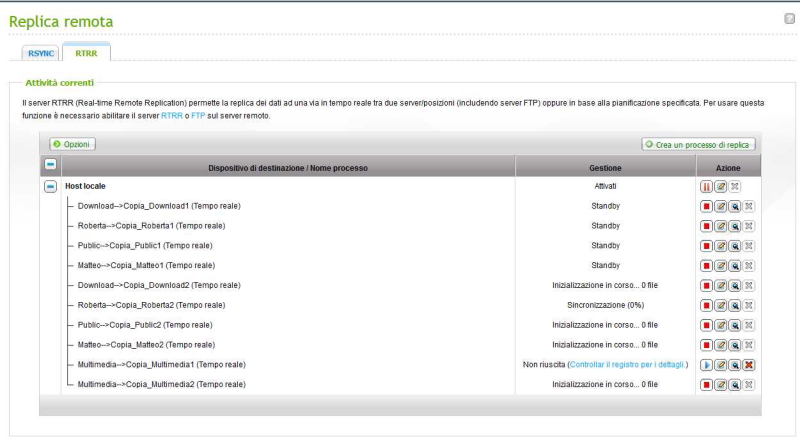Screen dimensions: 800x437
Task: Edit the Multimedia-->Copia_Multimedia2 job
Action: coord(720,385)
